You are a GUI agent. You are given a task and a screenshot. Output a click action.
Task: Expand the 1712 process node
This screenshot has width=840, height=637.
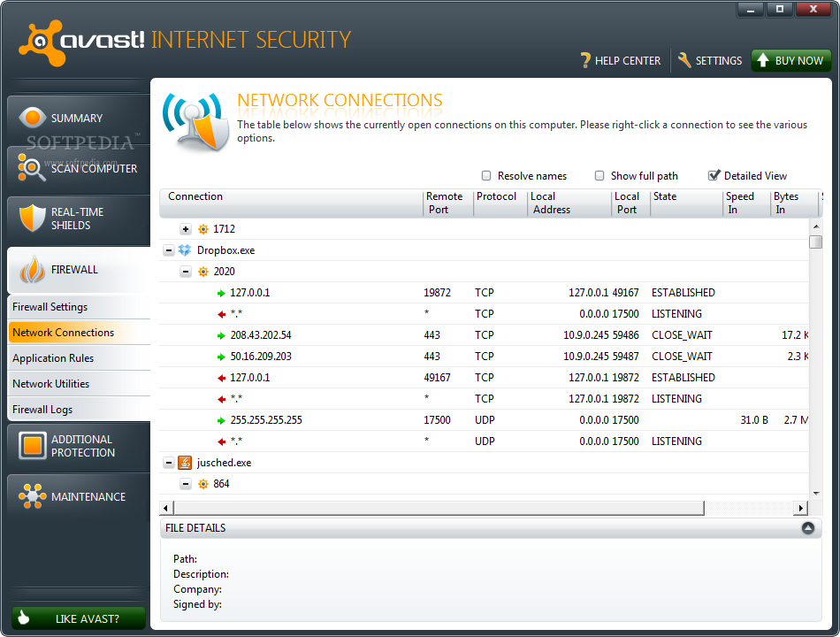(x=186, y=229)
